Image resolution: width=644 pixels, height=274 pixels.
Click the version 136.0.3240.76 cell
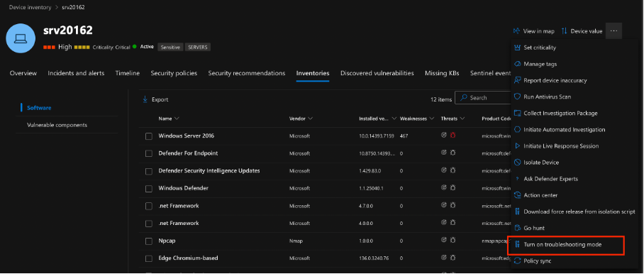pos(373,258)
